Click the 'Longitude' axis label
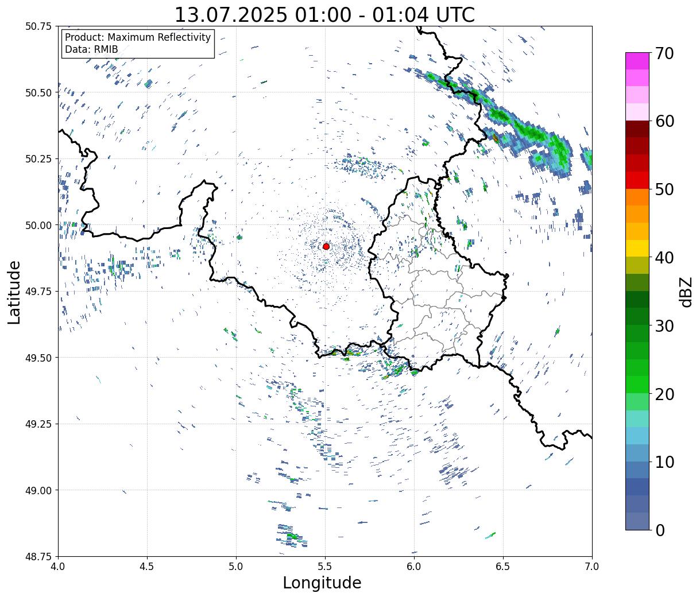700x597 pixels. (322, 583)
